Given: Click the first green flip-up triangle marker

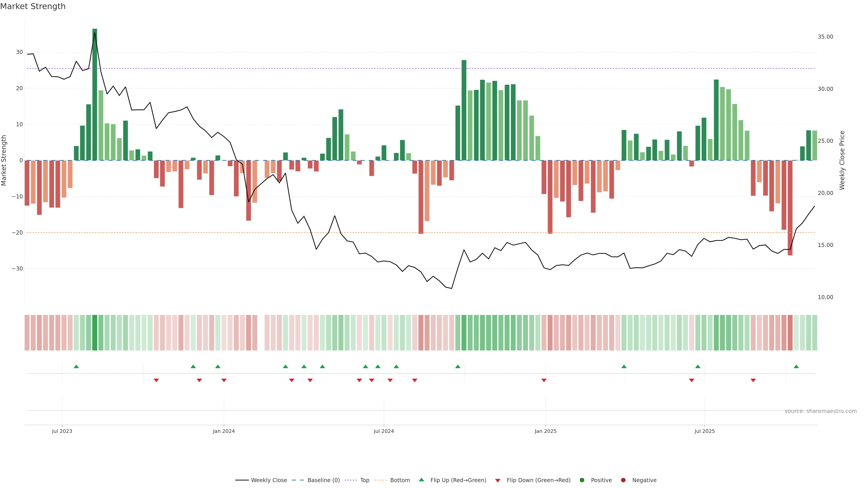Looking at the screenshot, I should [x=76, y=366].
